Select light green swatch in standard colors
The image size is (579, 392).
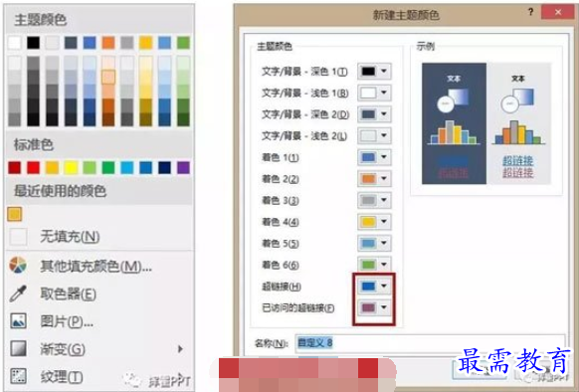click(90, 167)
